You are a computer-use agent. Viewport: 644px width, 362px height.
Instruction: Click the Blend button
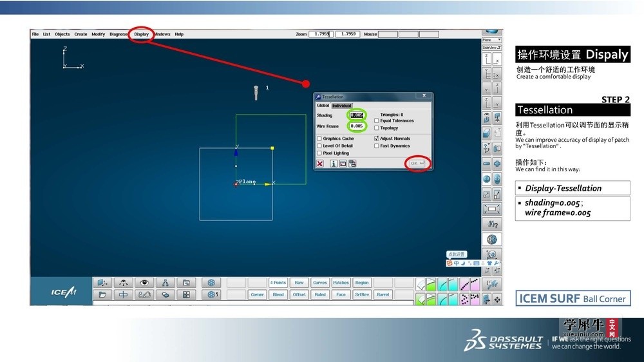point(278,294)
